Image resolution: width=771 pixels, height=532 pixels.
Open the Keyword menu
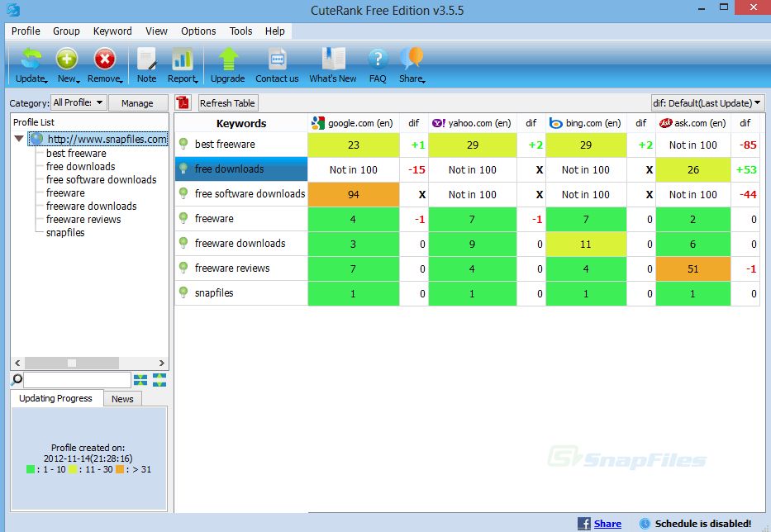[112, 31]
